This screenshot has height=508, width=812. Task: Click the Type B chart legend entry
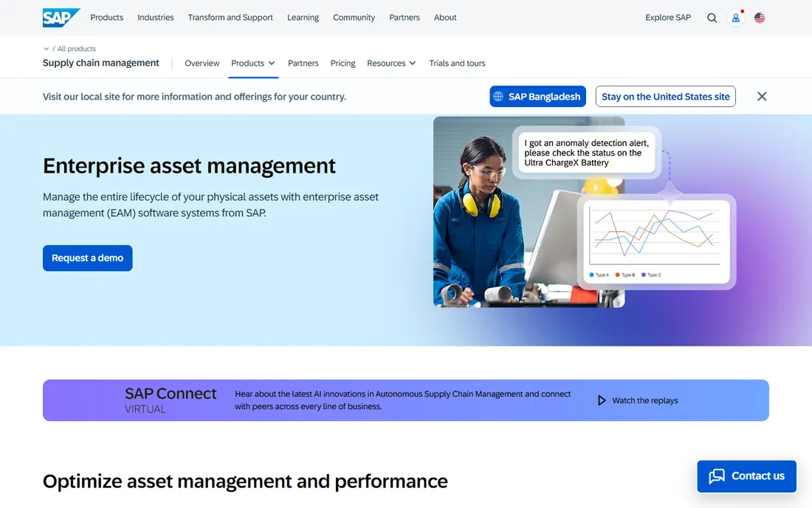tap(625, 275)
